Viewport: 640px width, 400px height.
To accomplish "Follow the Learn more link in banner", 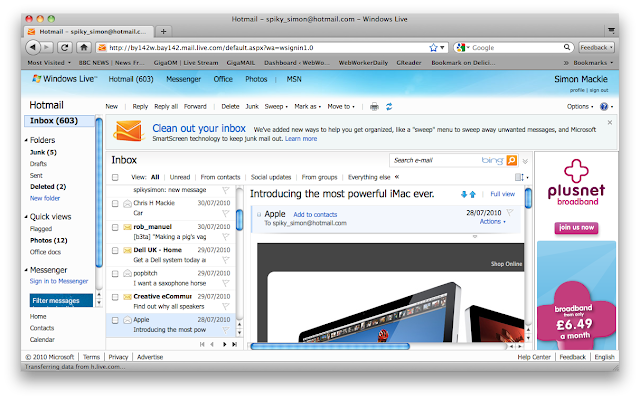I will (301, 139).
